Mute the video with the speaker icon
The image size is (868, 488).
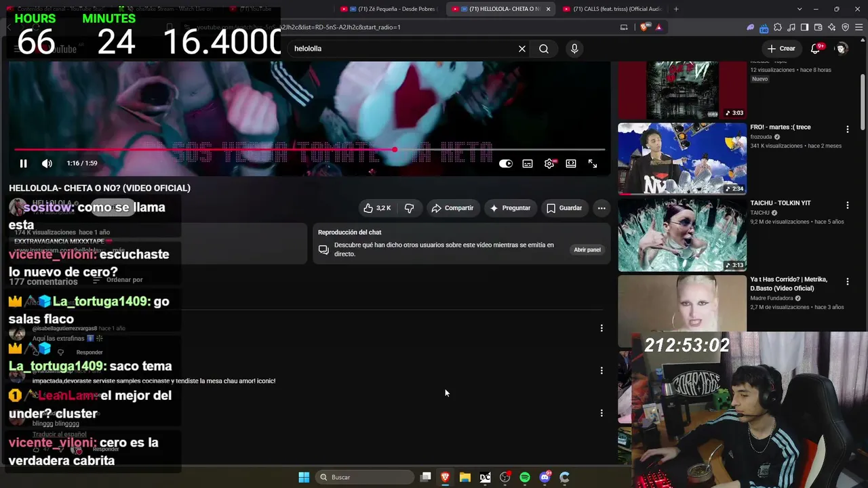coord(47,163)
